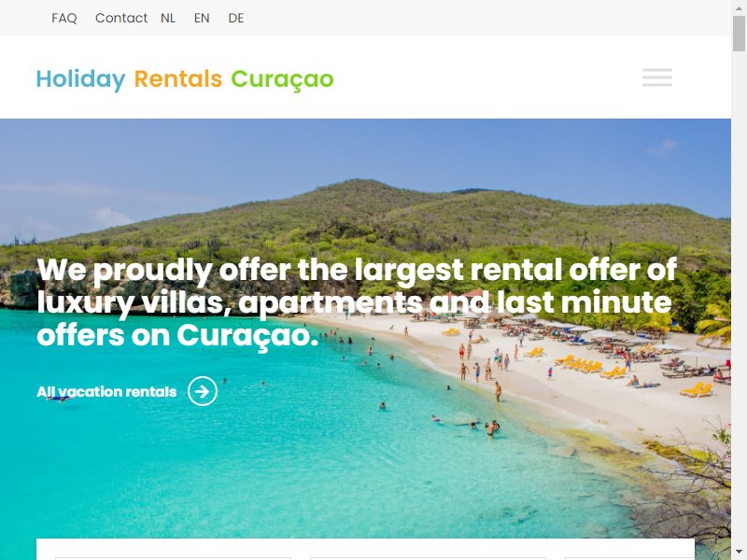
Task: Click the first search field in the bottom panel
Action: [173, 558]
